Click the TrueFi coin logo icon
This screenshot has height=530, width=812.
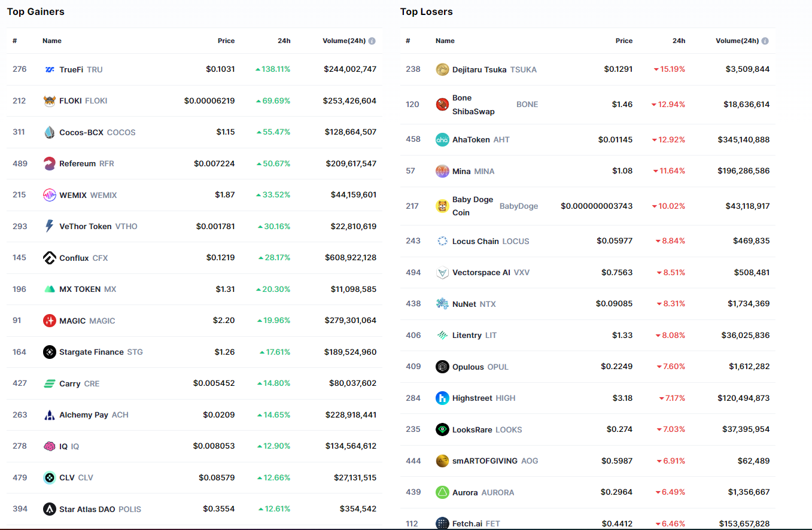tap(50, 69)
